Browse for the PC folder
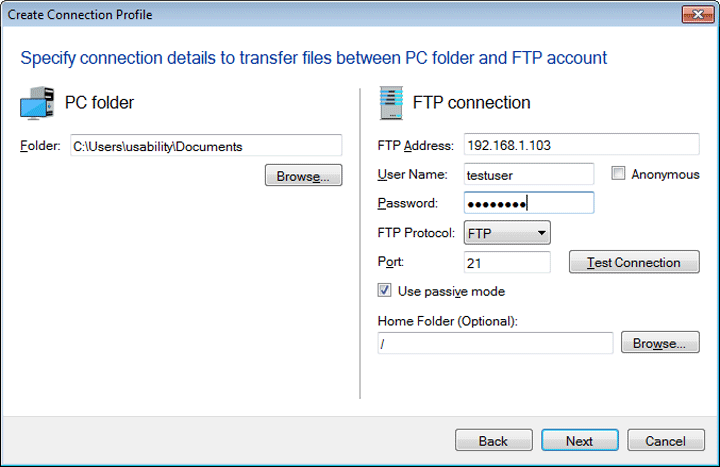This screenshot has height=467, width=720. [x=303, y=176]
